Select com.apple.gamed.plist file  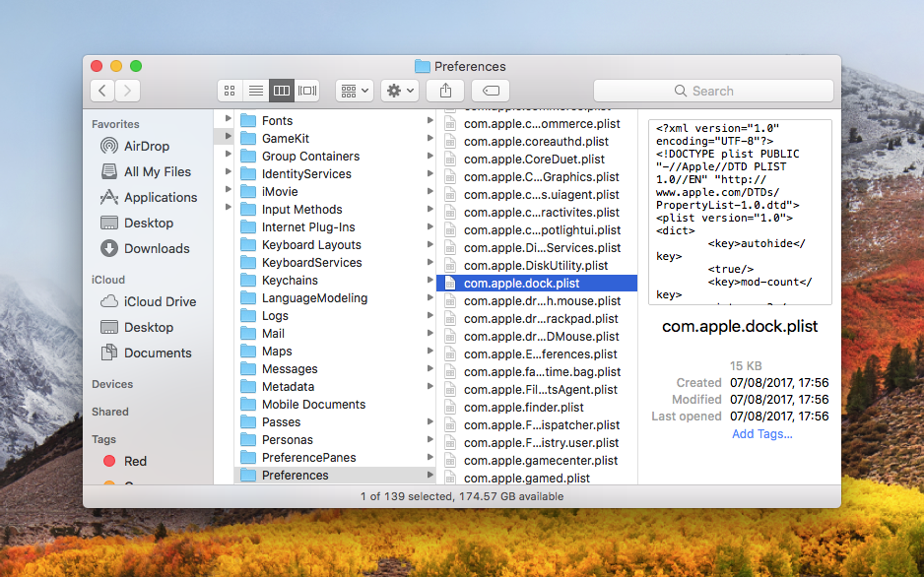click(537, 479)
